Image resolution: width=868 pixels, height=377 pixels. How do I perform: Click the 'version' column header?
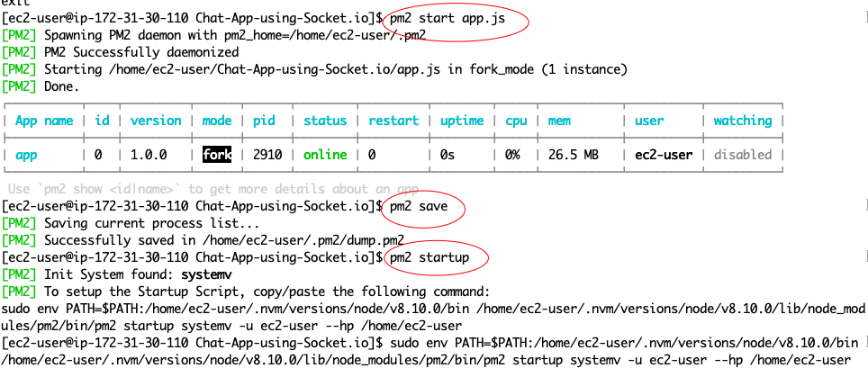tap(156, 121)
